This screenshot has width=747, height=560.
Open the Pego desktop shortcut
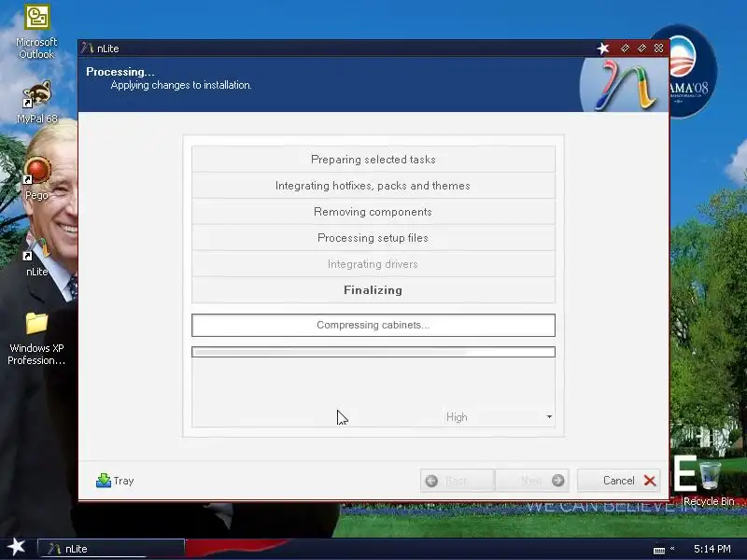(x=36, y=178)
